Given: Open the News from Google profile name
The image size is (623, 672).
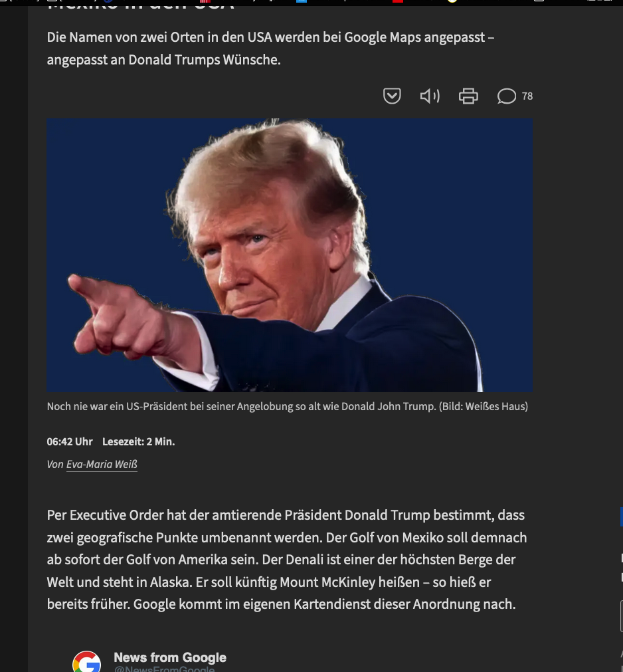Looking at the screenshot, I should click(x=170, y=657).
